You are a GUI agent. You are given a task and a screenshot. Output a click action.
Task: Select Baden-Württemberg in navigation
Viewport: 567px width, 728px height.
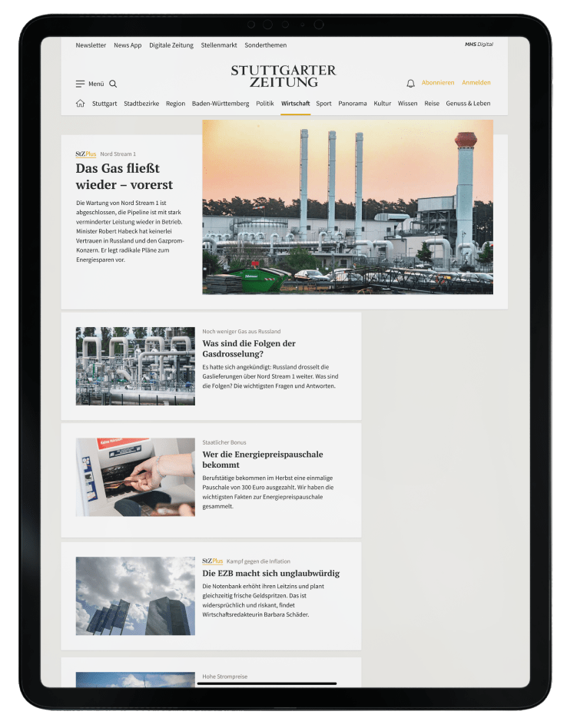[x=220, y=103]
